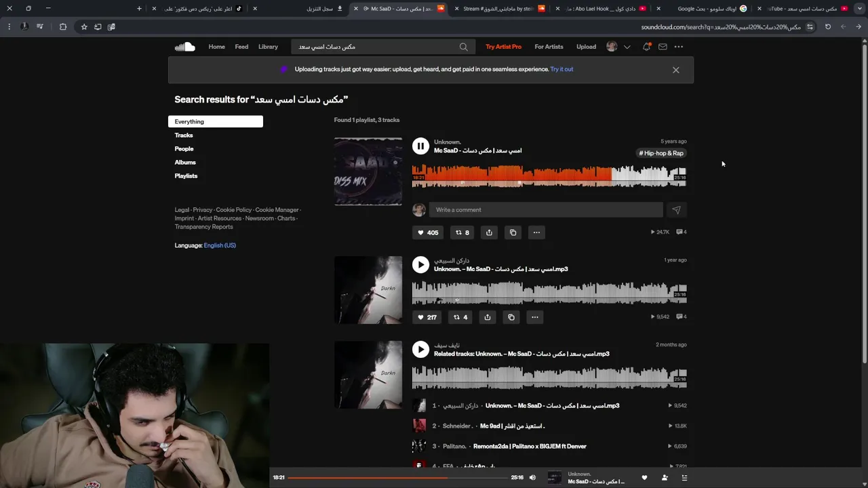Click Try it out banner link
This screenshot has height=488, width=868.
(561, 69)
